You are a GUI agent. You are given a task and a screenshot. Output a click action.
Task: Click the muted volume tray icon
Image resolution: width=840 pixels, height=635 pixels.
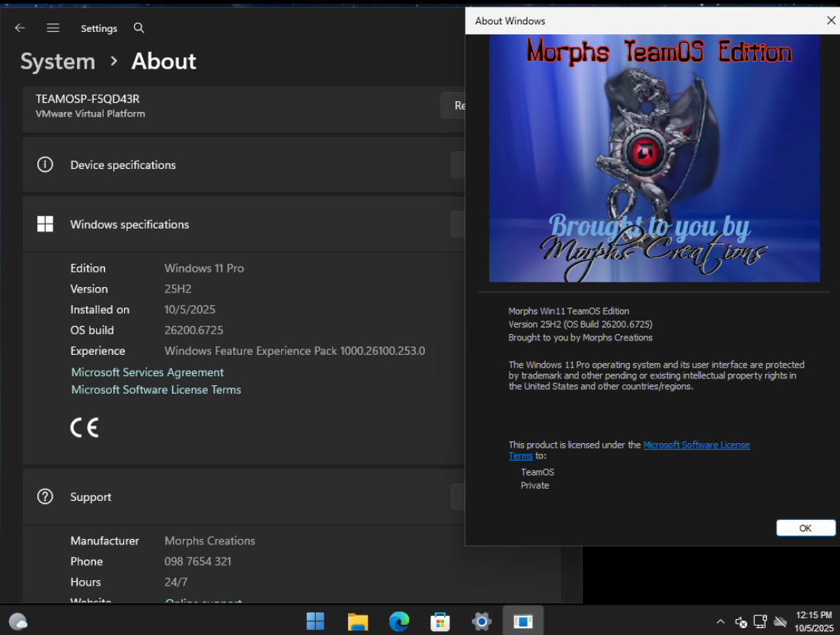tap(741, 622)
